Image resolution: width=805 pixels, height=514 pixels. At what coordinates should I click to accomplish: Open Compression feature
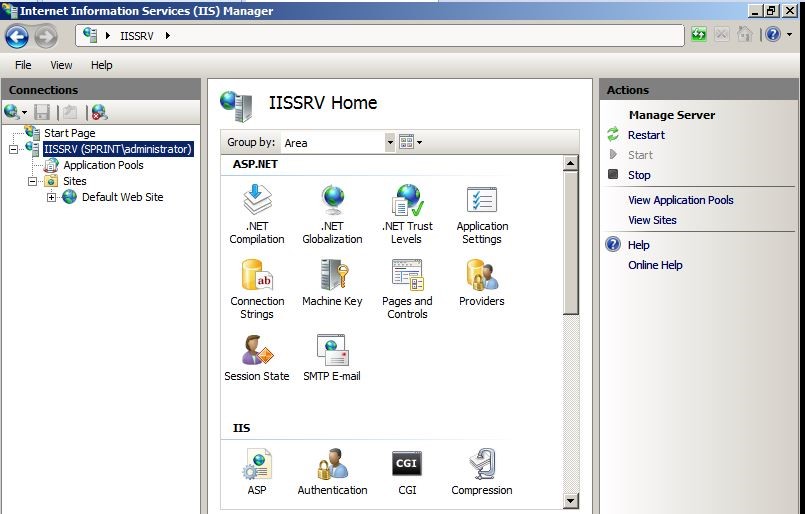click(x=482, y=471)
